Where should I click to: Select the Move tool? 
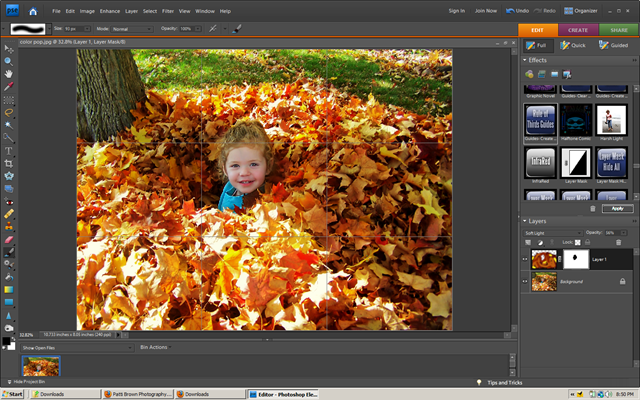(9, 49)
